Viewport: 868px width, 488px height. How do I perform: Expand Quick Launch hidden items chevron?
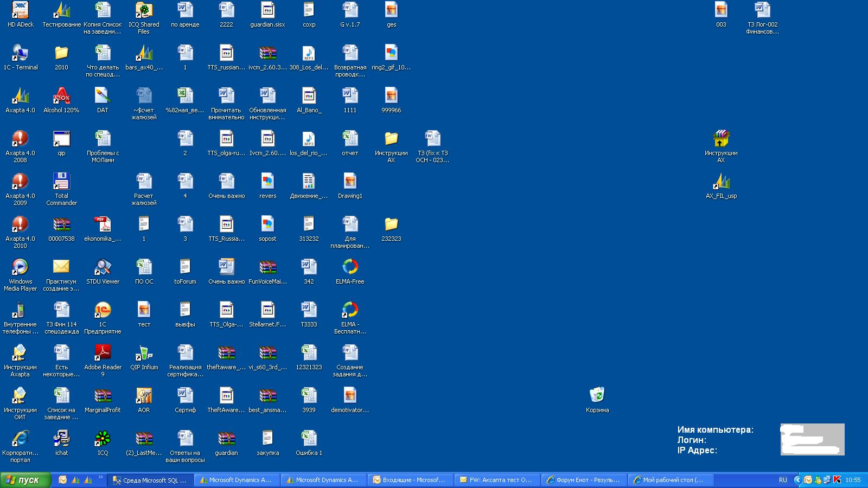point(100,478)
